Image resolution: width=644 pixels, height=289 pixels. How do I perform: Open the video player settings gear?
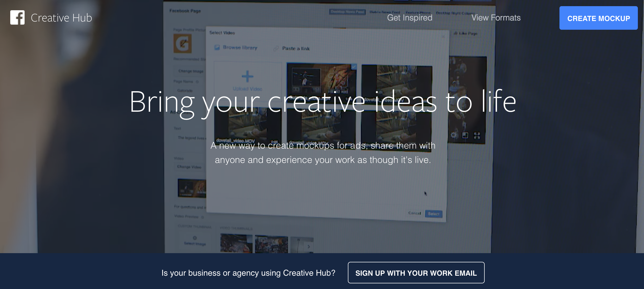click(x=453, y=135)
